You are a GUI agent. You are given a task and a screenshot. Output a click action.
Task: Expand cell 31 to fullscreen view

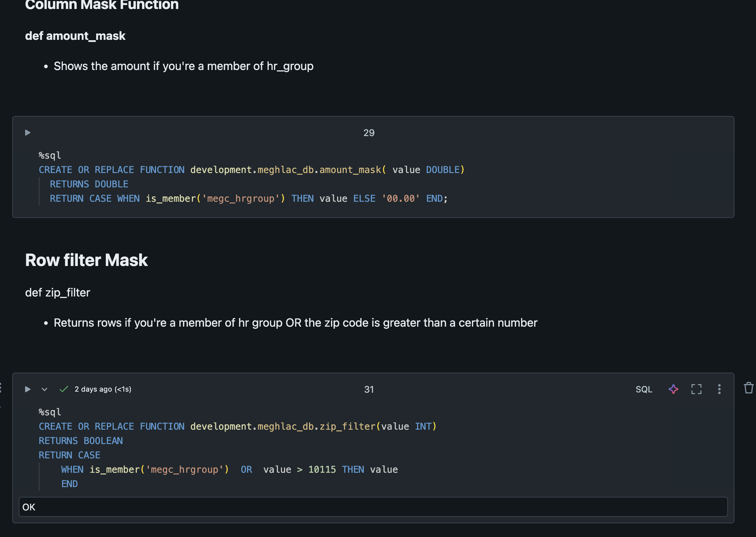click(x=696, y=389)
